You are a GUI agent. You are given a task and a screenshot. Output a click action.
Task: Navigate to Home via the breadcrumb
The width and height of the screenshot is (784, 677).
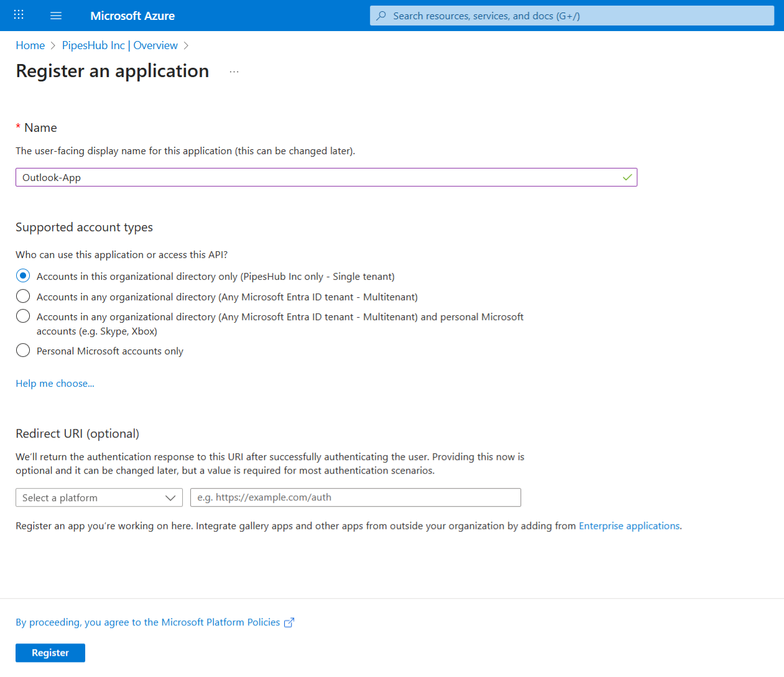pyautogui.click(x=30, y=45)
